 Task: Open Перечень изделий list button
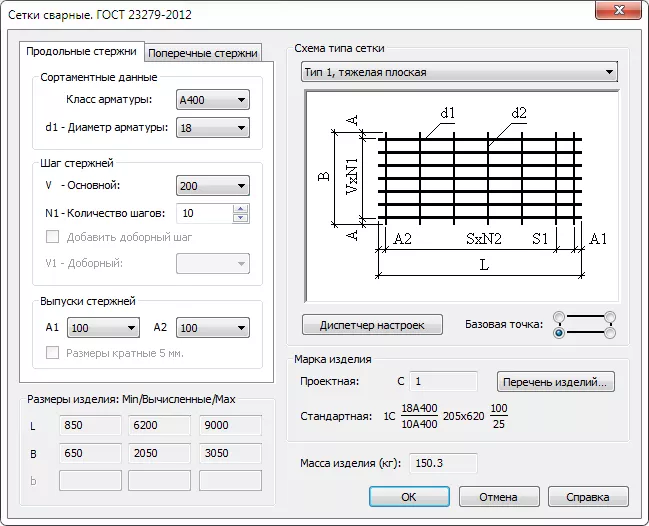point(556,381)
